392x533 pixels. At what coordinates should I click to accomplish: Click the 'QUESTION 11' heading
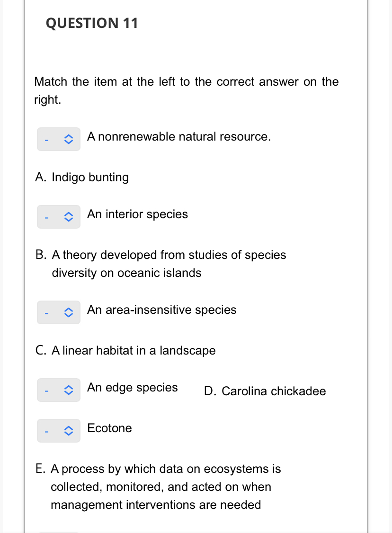coord(92,23)
